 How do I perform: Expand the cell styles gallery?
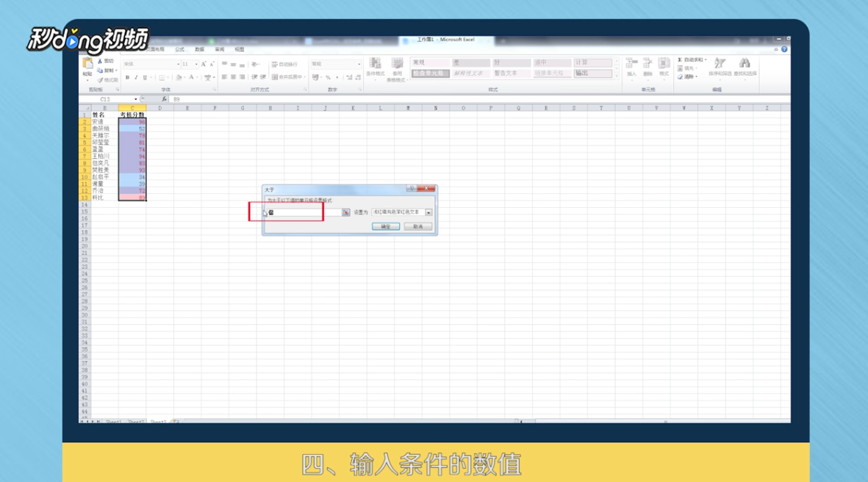617,77
